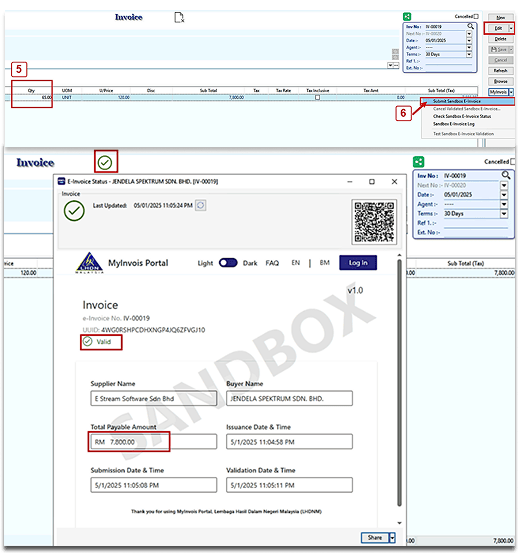Tick Cancelled checkbox in upper invoice window
Screen dimensions: 518x553
pos(476,16)
